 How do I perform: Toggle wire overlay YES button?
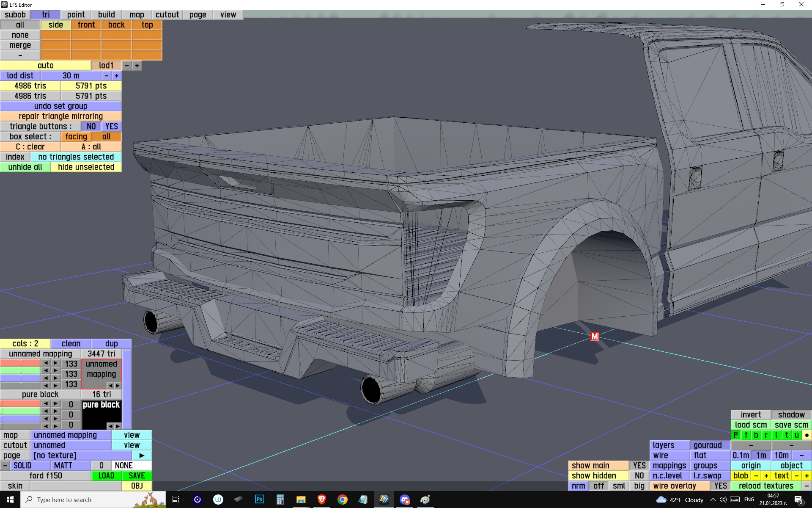tap(720, 486)
